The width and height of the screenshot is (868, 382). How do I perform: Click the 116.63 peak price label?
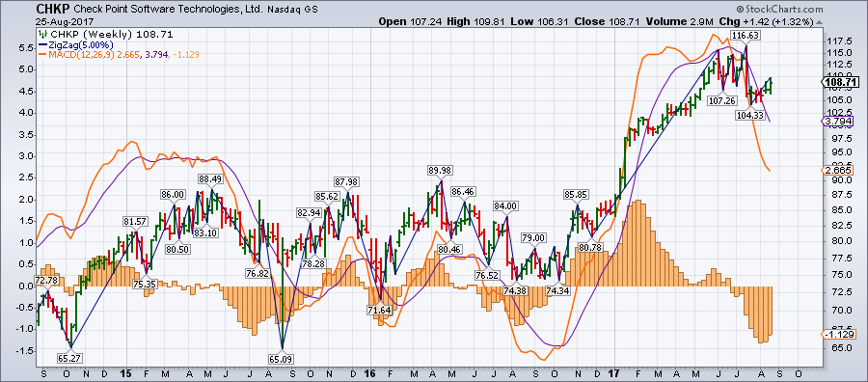(x=745, y=36)
